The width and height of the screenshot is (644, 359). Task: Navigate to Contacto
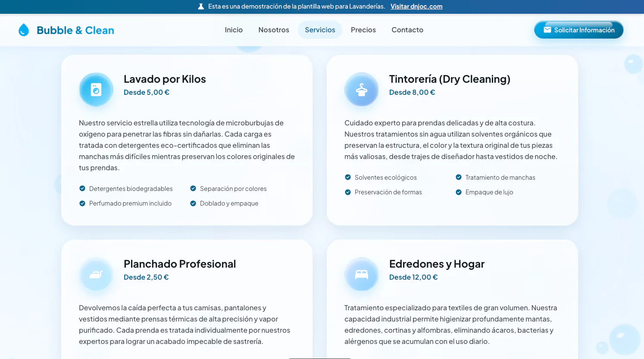(x=407, y=30)
